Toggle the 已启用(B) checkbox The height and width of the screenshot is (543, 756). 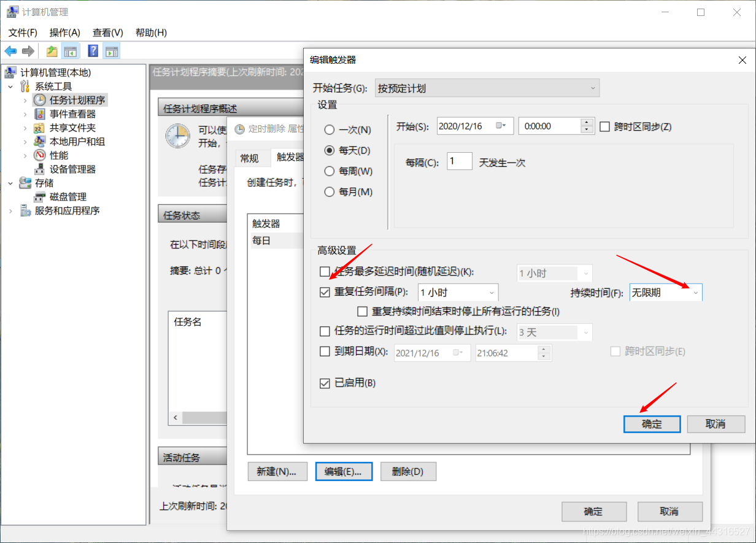pyautogui.click(x=325, y=383)
